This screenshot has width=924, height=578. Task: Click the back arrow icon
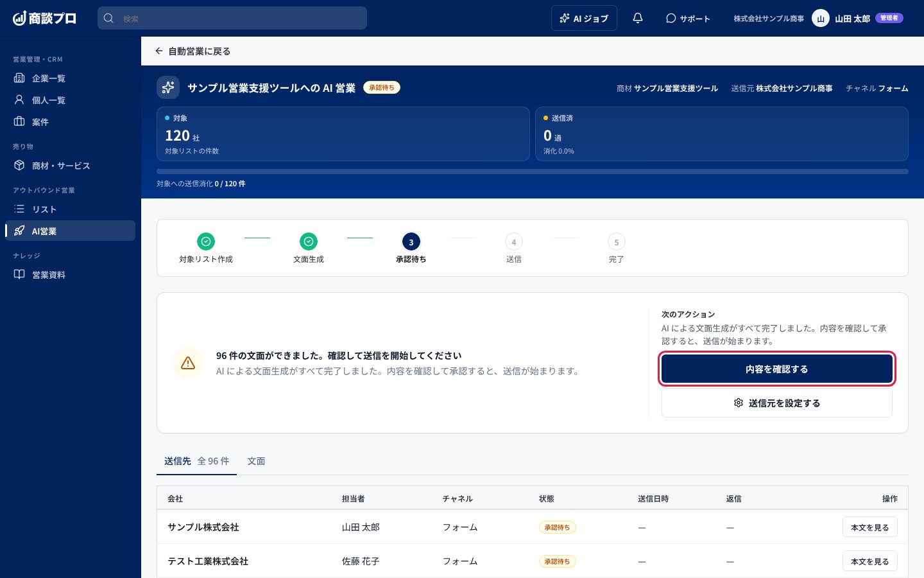tap(159, 51)
